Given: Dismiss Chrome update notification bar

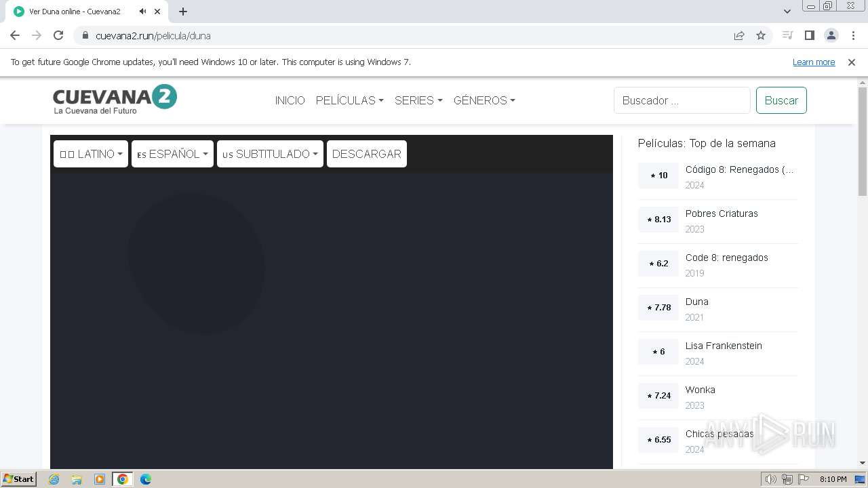Looking at the screenshot, I should point(852,62).
